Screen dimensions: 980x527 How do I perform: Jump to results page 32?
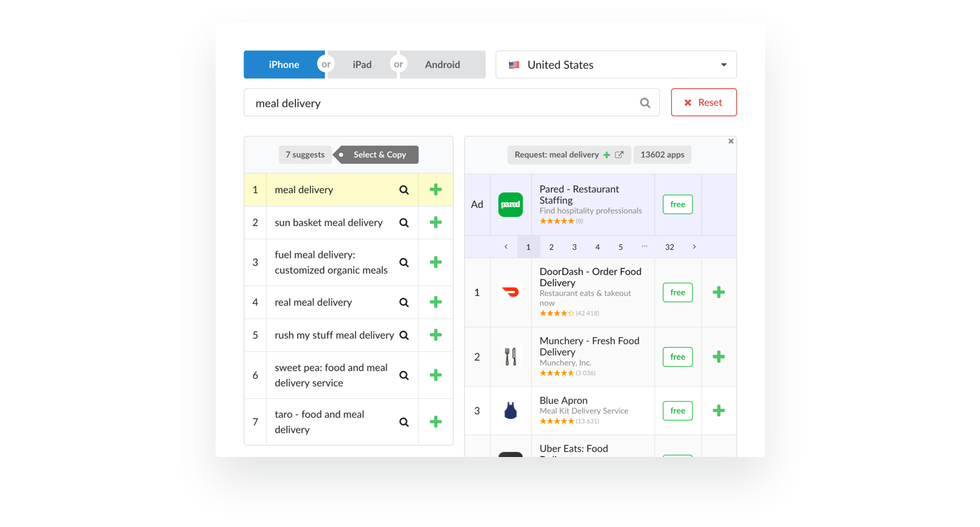tap(669, 247)
